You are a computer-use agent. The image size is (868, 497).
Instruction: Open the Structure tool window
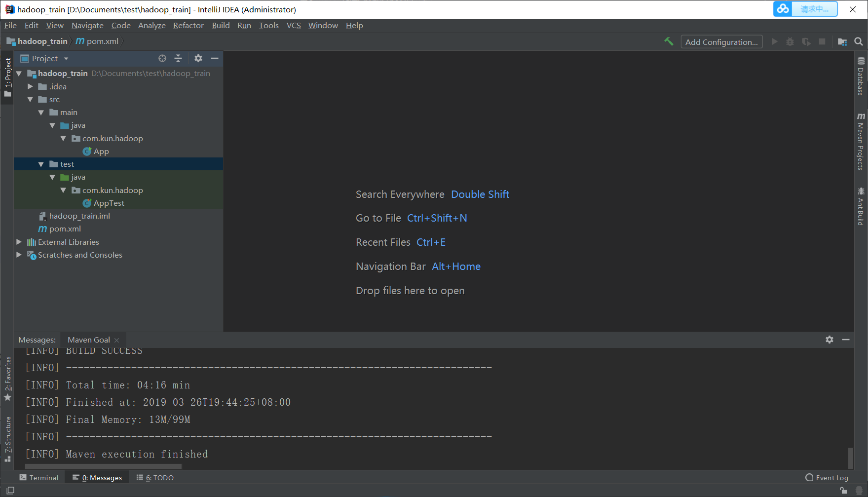click(x=7, y=439)
